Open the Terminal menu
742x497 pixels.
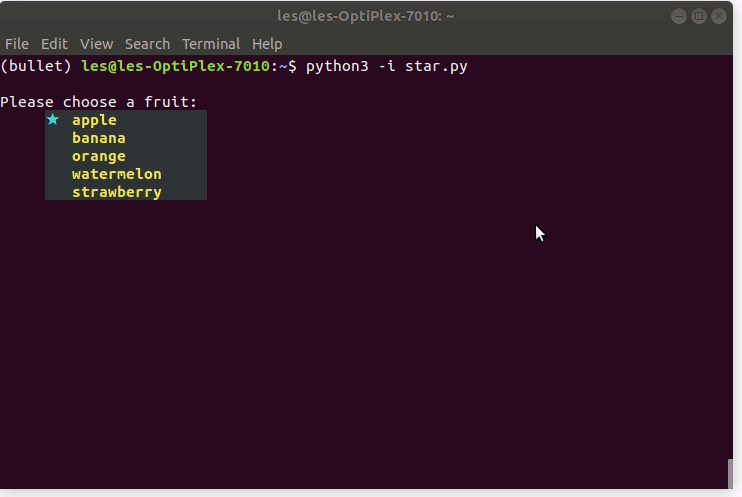211,44
